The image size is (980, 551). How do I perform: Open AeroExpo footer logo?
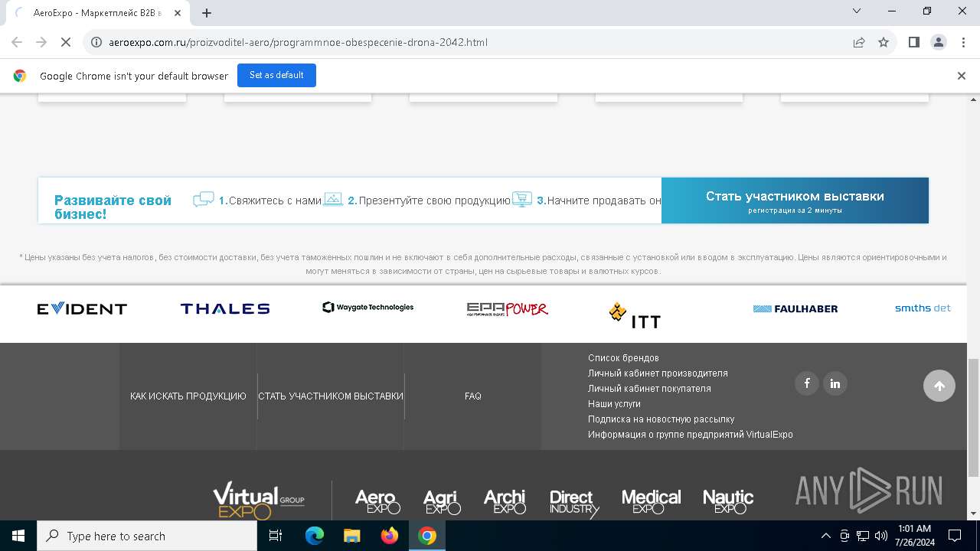pyautogui.click(x=377, y=501)
